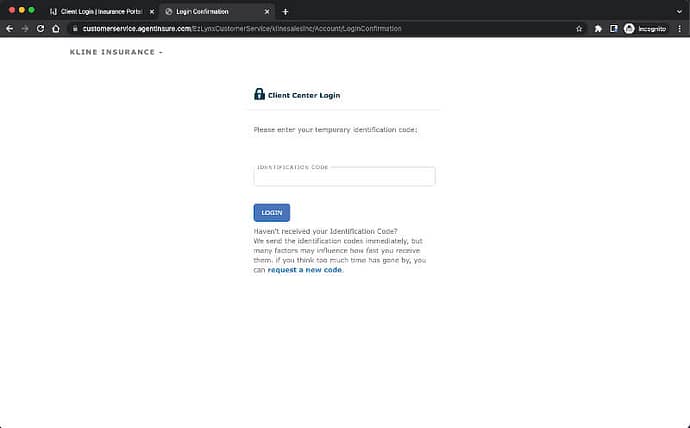Switch to Client Login Insurance Portal tab
The height and width of the screenshot is (428, 690).
click(100, 11)
